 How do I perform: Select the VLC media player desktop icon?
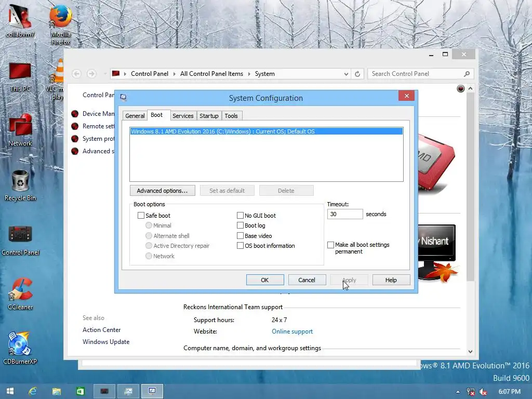pyautogui.click(x=56, y=79)
